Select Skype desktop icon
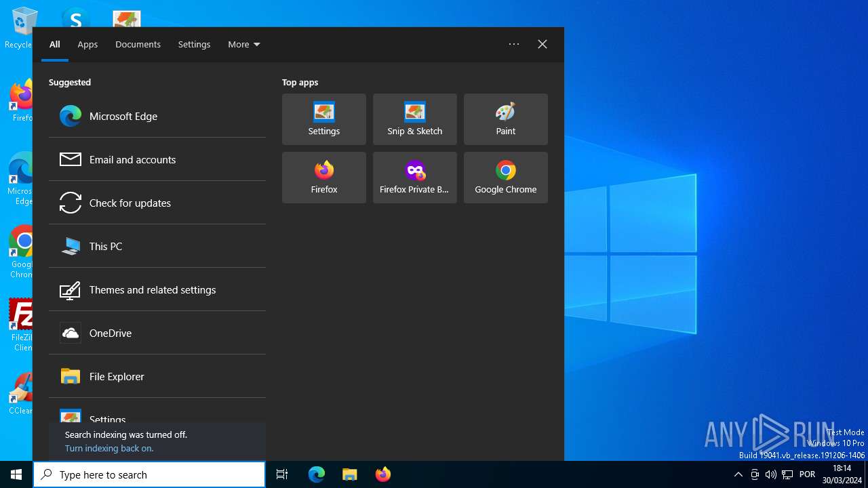This screenshot has width=868, height=488. (75, 18)
